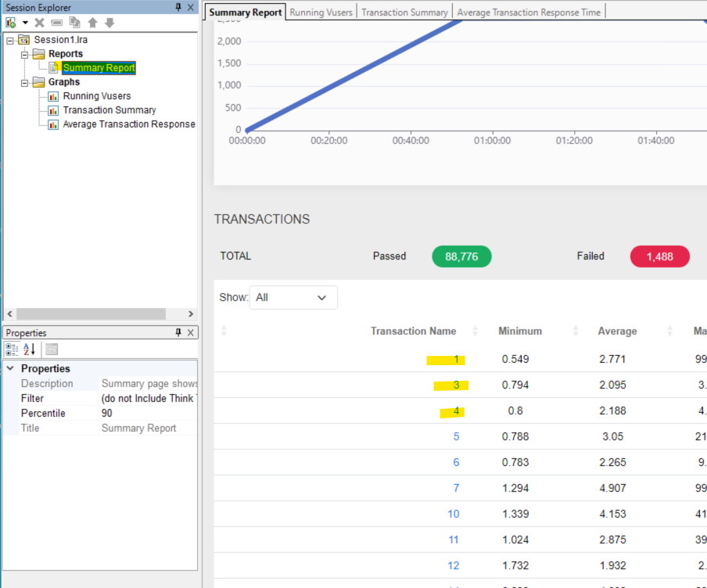Viewport: 707px width, 588px height.
Task: Select Session1.lra in the tree
Action: (x=61, y=40)
